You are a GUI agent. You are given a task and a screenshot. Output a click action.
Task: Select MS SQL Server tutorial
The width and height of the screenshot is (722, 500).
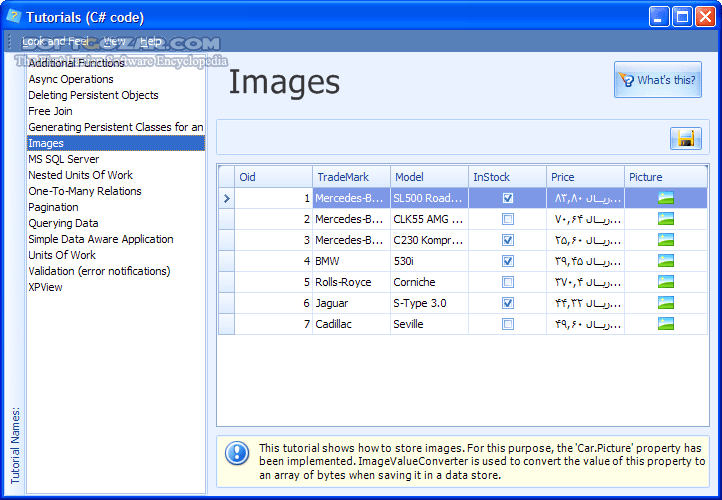(x=64, y=159)
